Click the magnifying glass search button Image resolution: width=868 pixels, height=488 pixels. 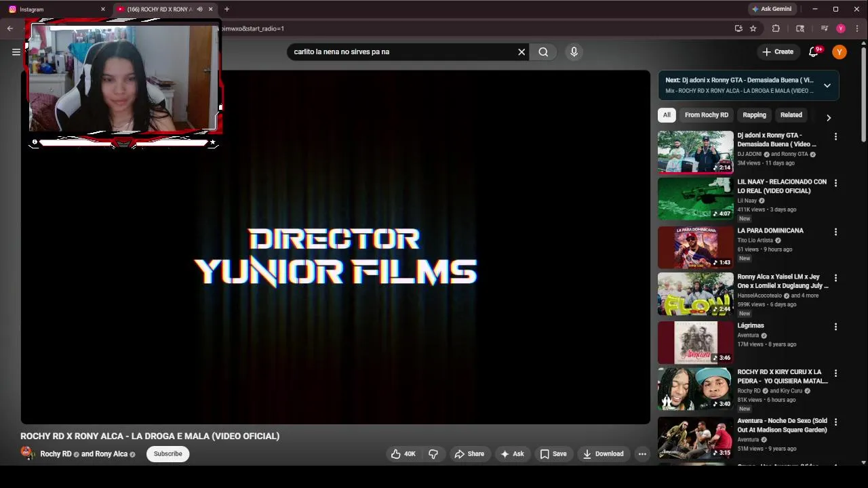(543, 52)
